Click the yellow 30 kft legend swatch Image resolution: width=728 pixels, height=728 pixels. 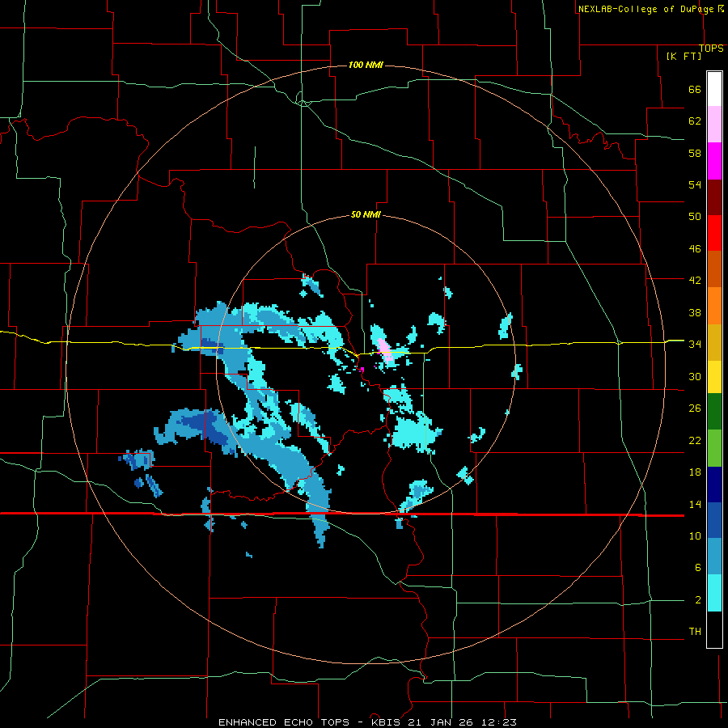(714, 377)
